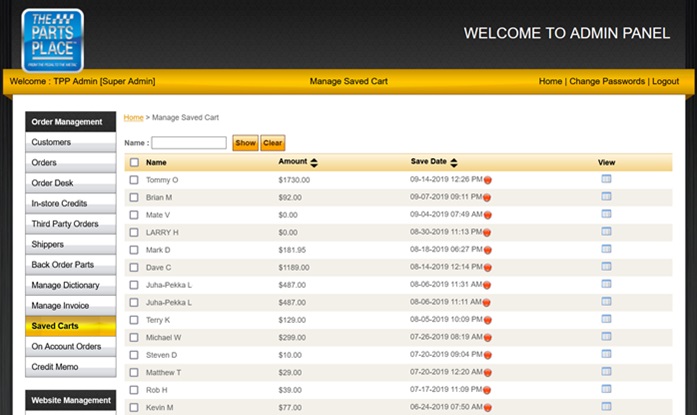Sort by Save Date column arrows
Screen dimensions: 697x415
(x=454, y=162)
